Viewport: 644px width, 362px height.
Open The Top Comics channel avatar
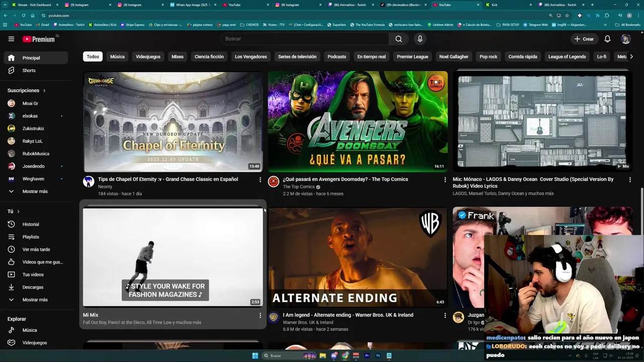[273, 182]
